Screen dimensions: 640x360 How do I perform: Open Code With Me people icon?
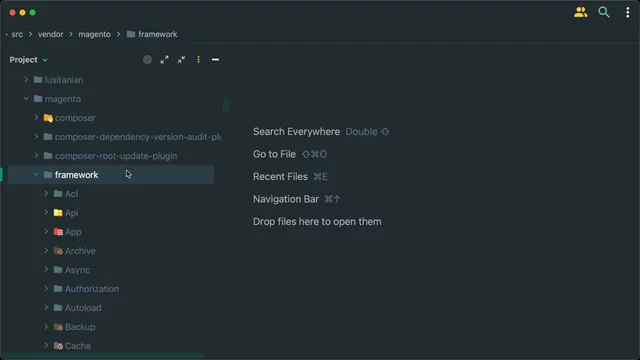[580, 12]
